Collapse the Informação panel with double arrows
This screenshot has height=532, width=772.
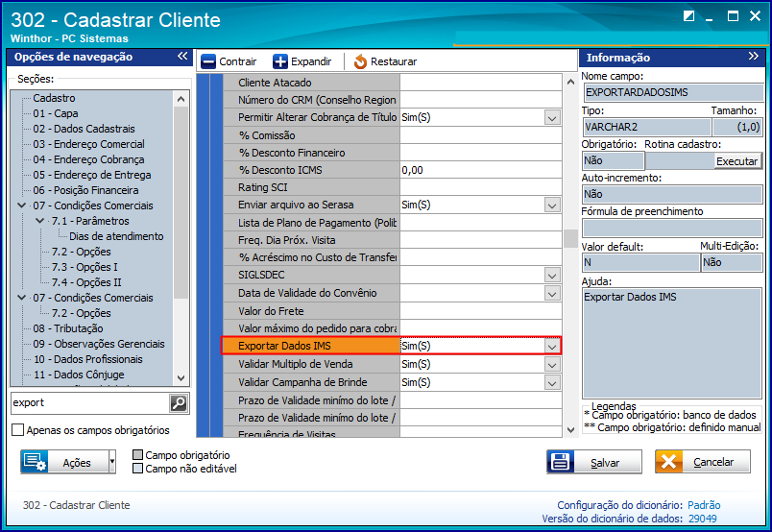pos(753,56)
